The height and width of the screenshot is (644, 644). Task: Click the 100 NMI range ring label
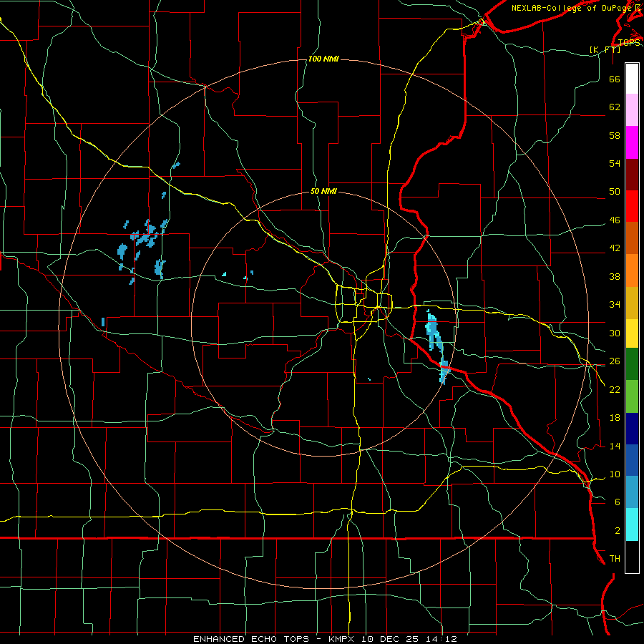coord(323,59)
